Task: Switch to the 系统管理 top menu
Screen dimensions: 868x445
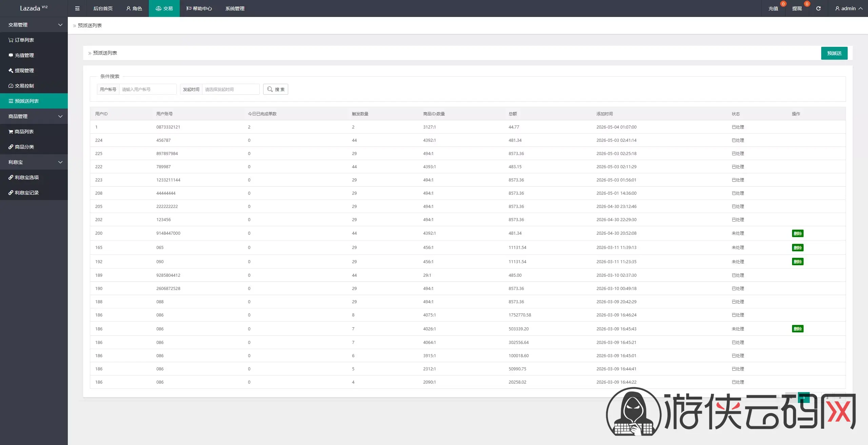Action: coord(235,8)
